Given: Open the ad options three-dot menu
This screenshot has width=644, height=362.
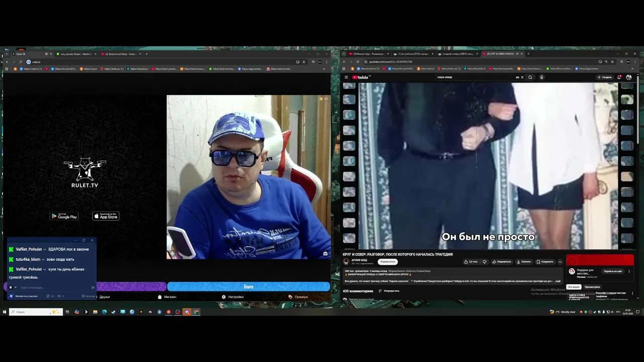Looking at the screenshot, I should point(629,271).
